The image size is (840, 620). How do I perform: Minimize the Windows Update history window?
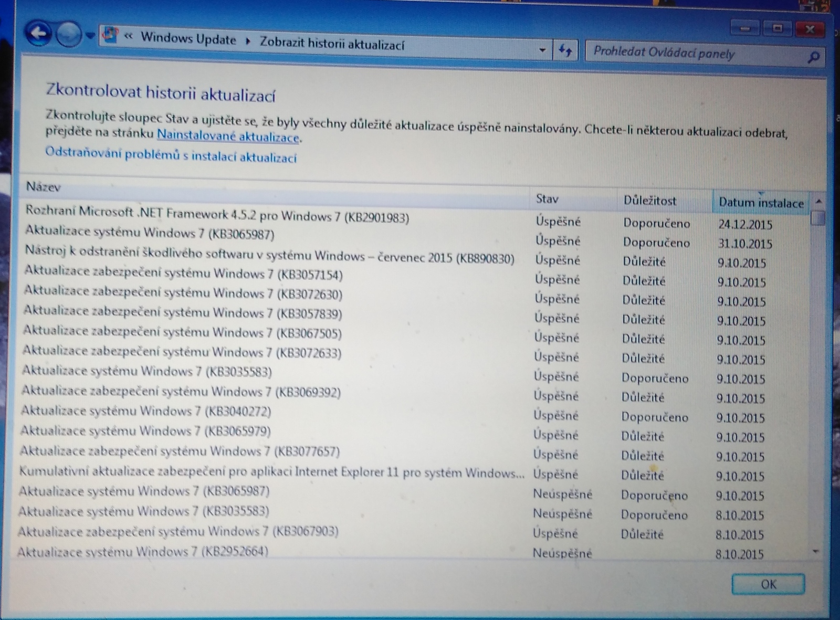[x=745, y=28]
